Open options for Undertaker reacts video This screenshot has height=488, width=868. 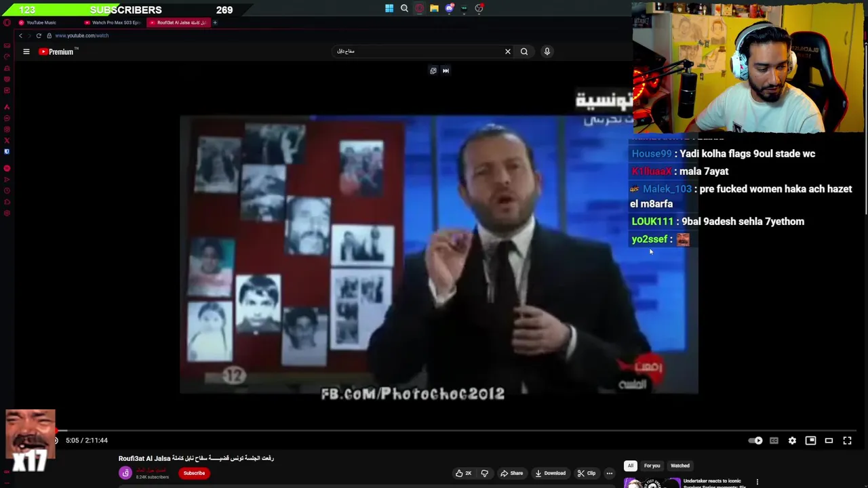(757, 482)
